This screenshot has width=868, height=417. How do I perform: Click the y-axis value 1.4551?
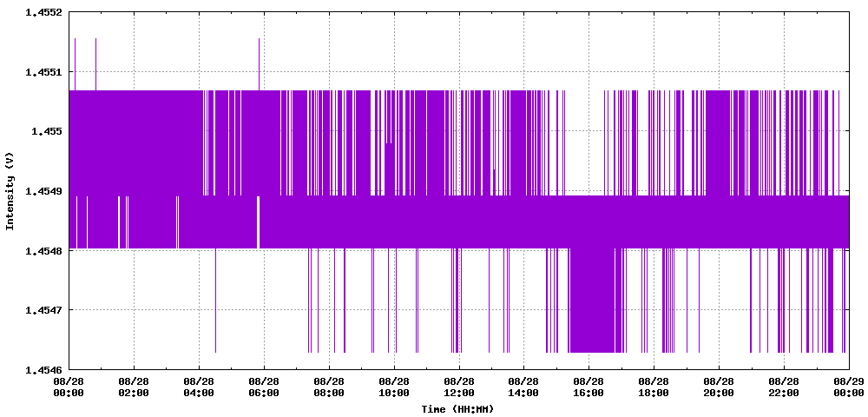[x=43, y=72]
